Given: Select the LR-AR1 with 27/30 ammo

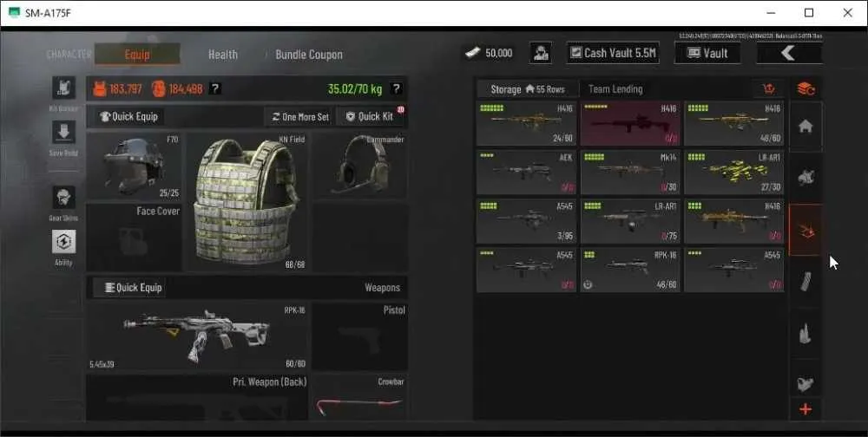Looking at the screenshot, I should pyautogui.click(x=734, y=173).
